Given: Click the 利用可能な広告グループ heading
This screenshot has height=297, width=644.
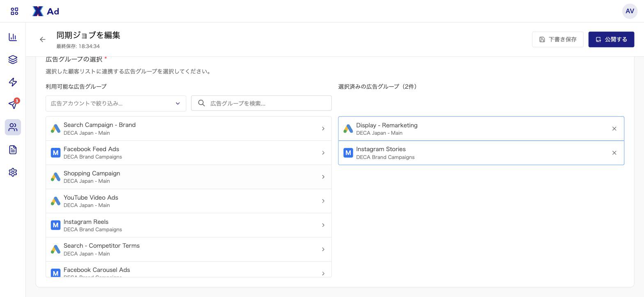Looking at the screenshot, I should (x=76, y=87).
